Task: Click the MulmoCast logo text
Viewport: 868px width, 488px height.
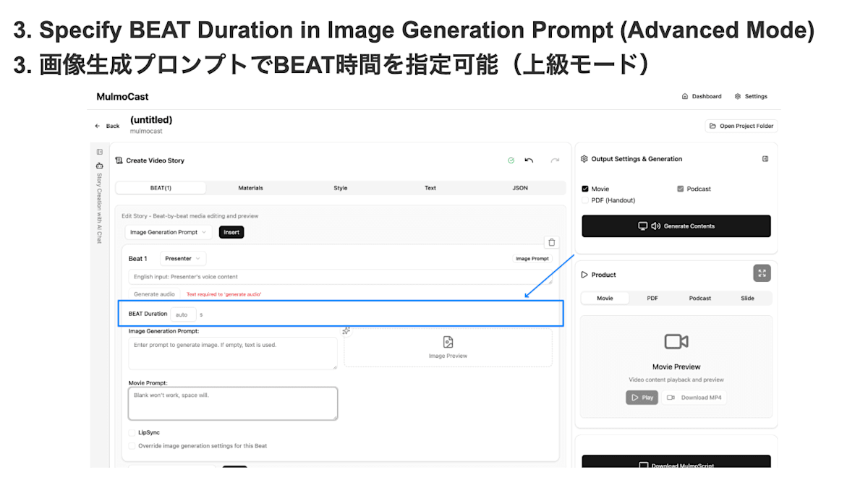Action: [x=122, y=96]
